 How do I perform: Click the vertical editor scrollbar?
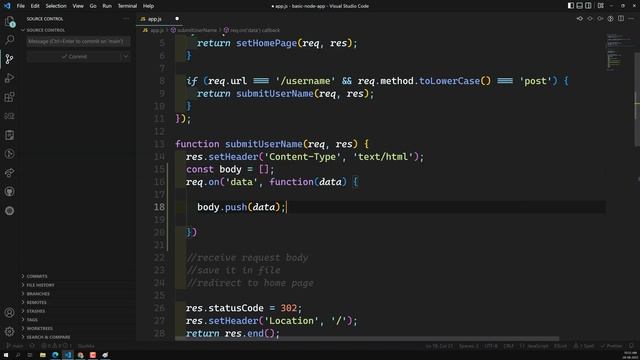[637, 99]
